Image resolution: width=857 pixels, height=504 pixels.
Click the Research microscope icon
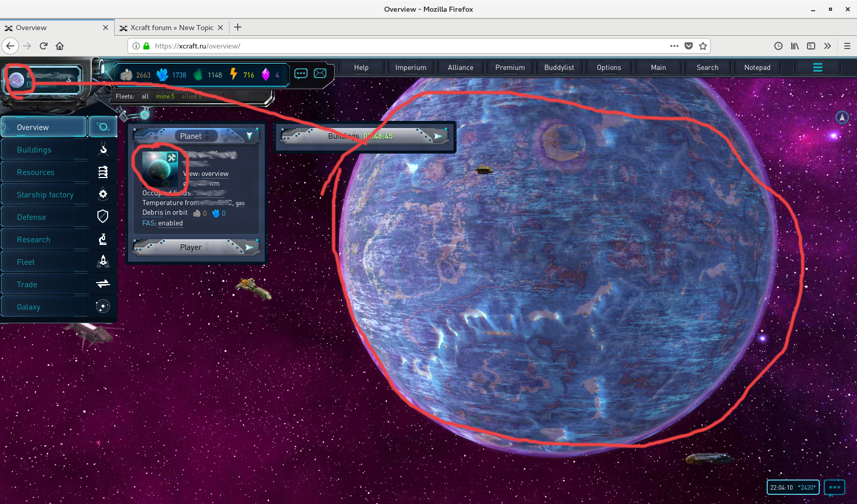point(103,239)
